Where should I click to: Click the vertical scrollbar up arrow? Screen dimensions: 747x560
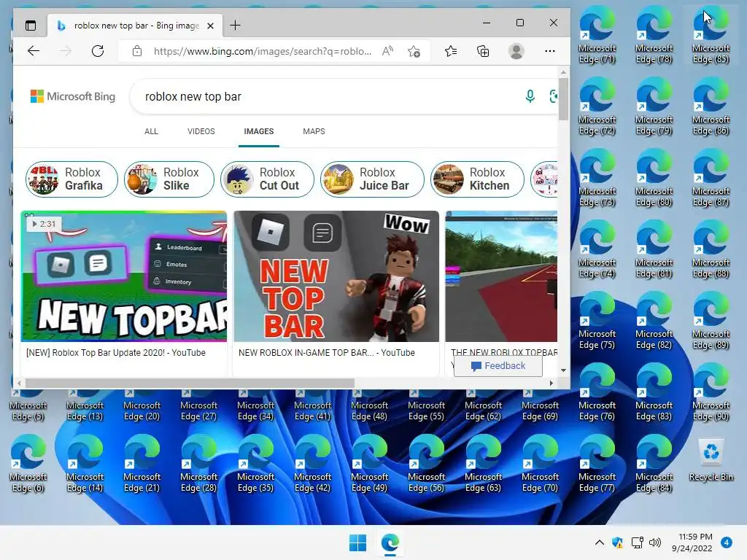(564, 72)
